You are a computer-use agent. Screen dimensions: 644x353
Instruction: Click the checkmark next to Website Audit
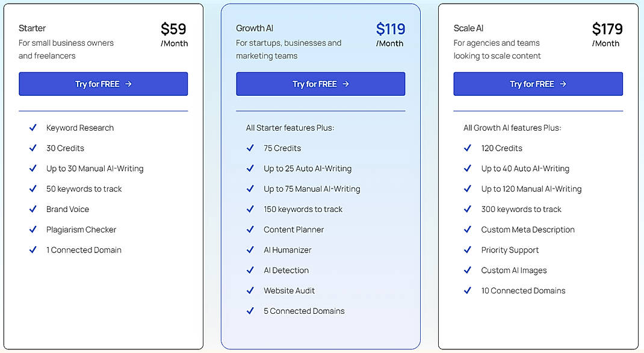(x=250, y=291)
